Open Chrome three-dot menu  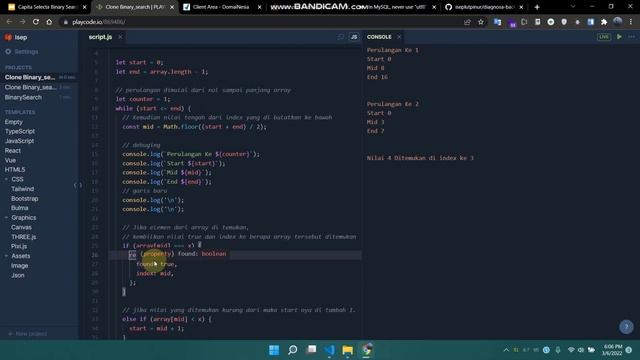pyautogui.click(x=631, y=22)
